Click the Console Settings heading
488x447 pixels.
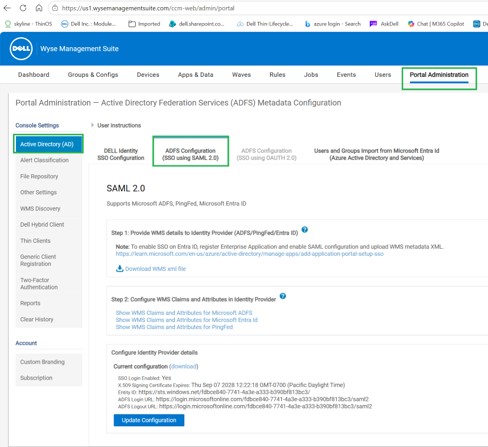tap(37, 125)
